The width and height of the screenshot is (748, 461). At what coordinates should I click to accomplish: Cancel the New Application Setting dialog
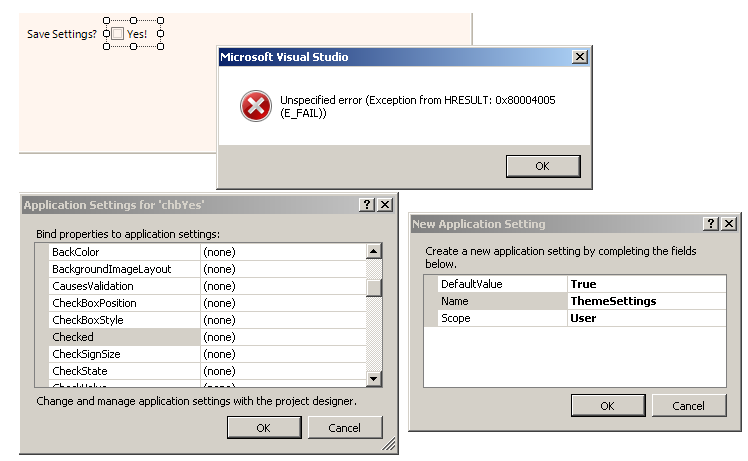688,406
